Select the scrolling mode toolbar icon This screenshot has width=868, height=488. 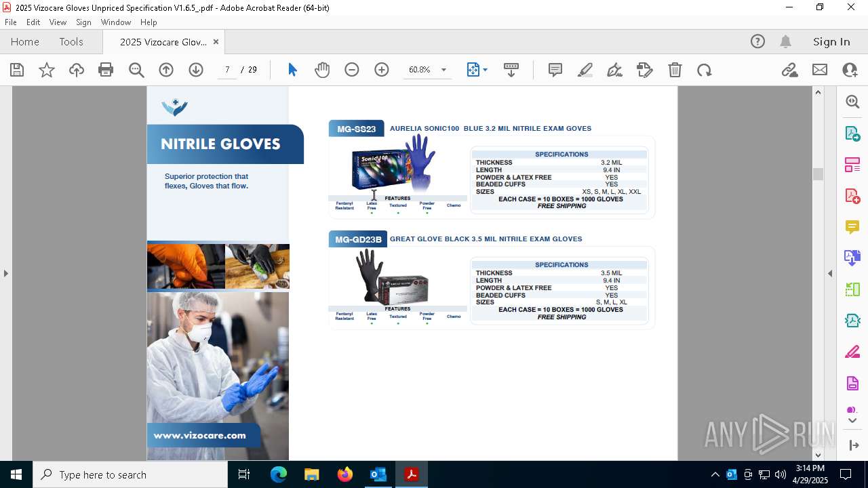[511, 70]
